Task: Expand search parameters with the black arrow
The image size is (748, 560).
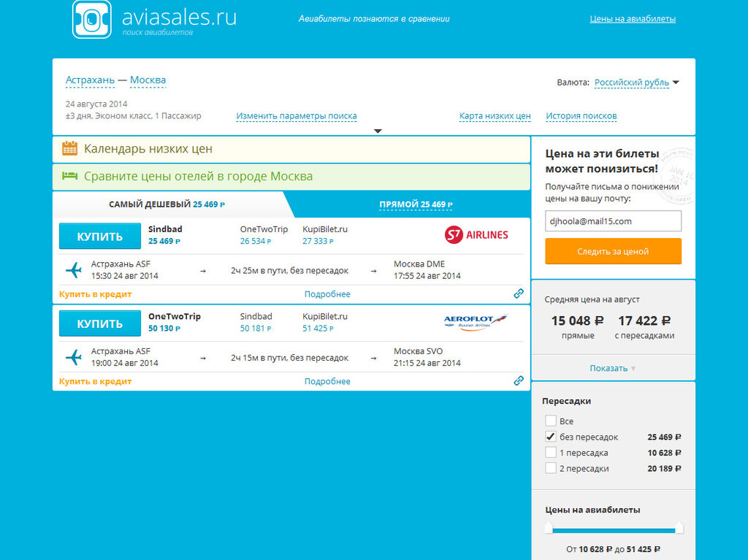Action: pyautogui.click(x=378, y=131)
